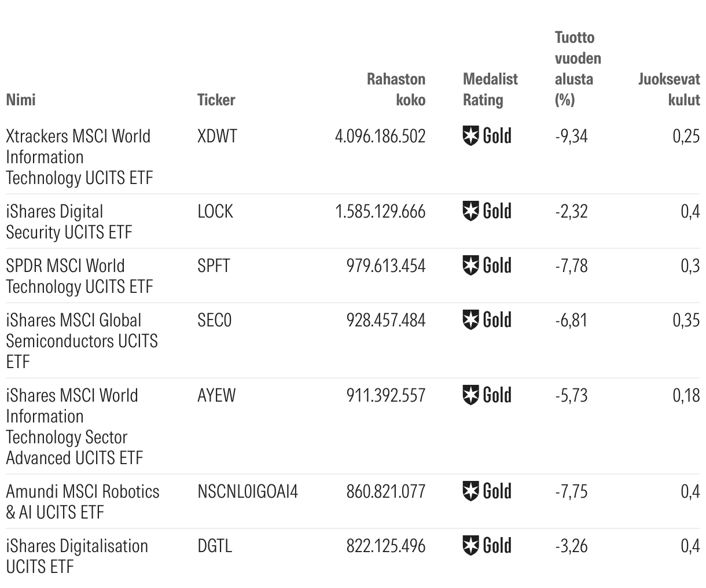The image size is (706, 588).
Task: Open iShares Digitalisation UCITS ETF link
Action: coord(76,556)
